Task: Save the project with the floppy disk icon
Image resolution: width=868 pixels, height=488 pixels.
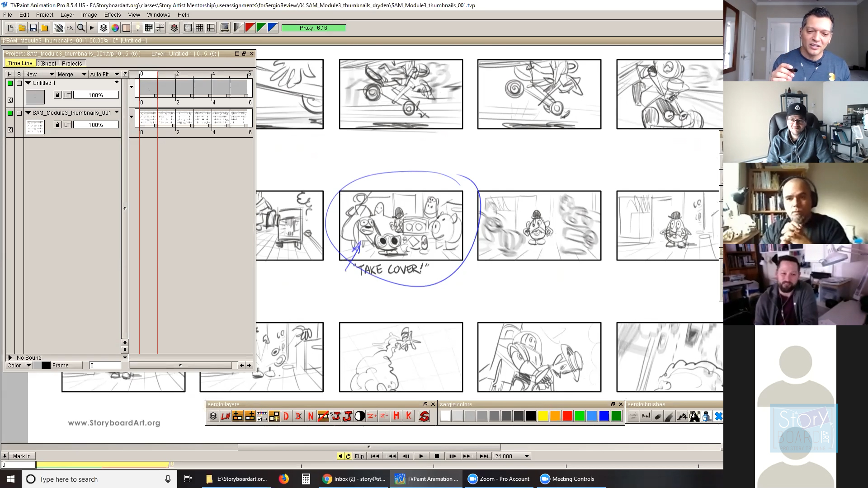Action: pos(33,28)
